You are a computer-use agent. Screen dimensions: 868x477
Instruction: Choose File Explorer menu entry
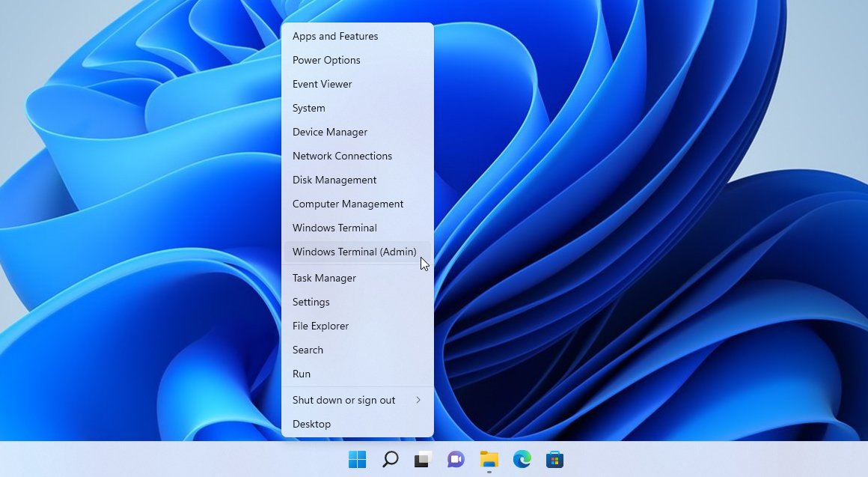tap(358, 326)
